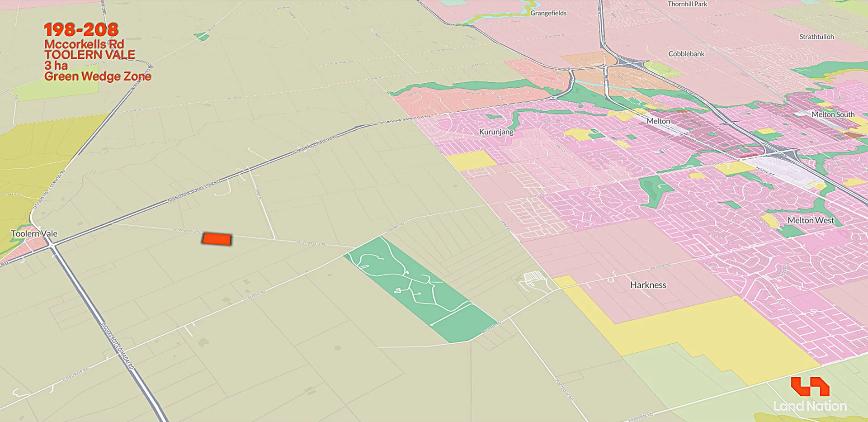Click the Coburns Rd road label
868x422 pixels.
255,295
